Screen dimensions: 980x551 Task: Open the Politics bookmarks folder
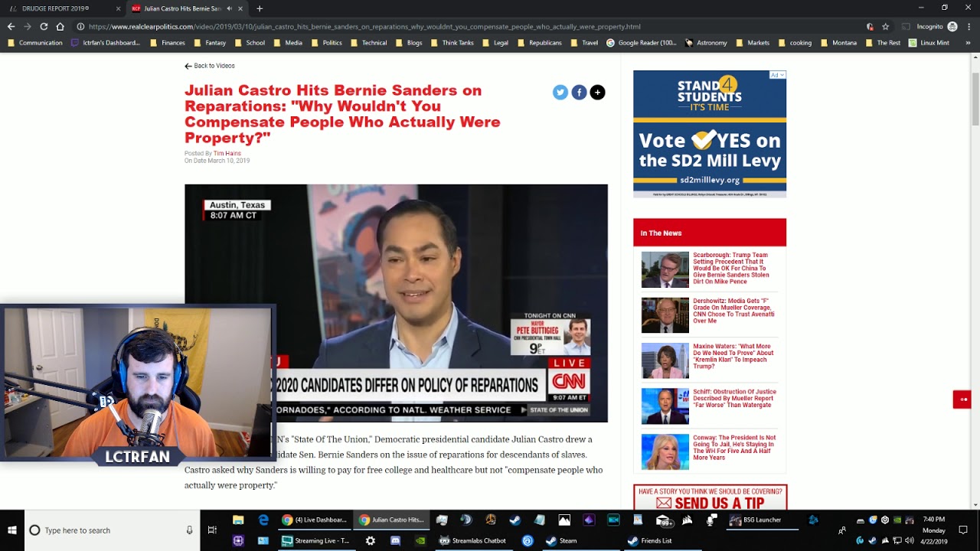[x=327, y=43]
